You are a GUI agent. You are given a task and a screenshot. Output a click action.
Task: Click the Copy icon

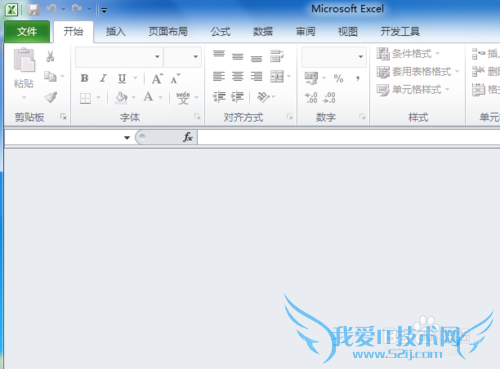[x=51, y=77]
